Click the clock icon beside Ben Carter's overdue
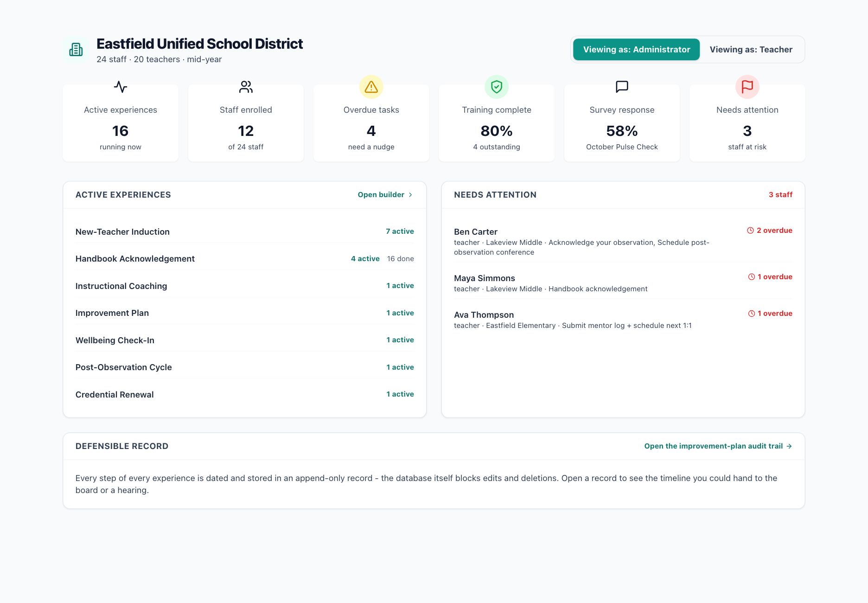Image resolution: width=868 pixels, height=603 pixels. click(x=750, y=231)
